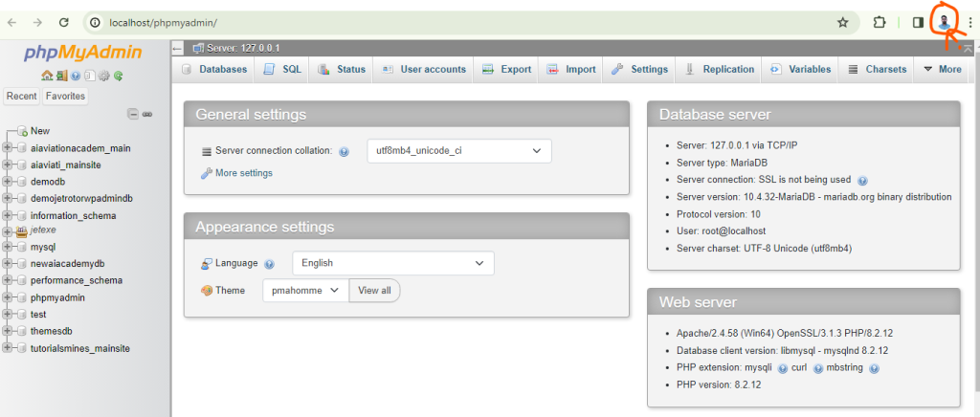View site information icon in address bar
Viewport: 980px width, 417px height.
(95, 22)
